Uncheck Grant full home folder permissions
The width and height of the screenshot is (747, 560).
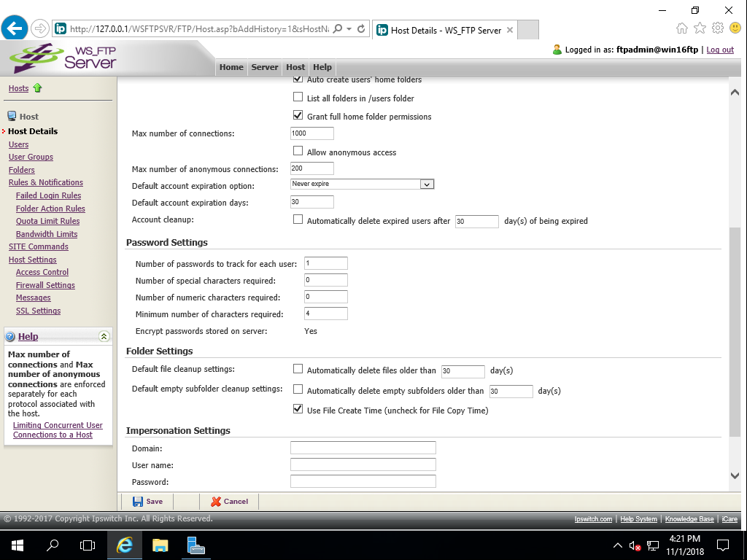(x=298, y=114)
